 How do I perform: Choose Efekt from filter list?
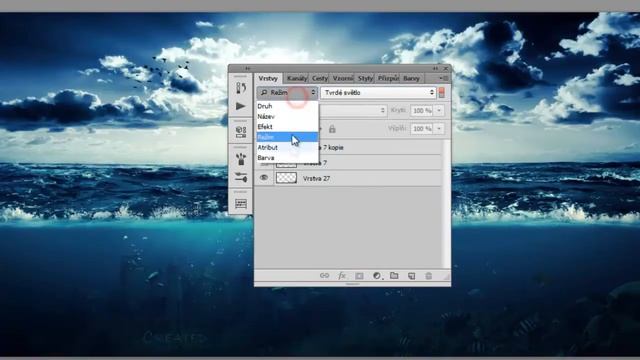(287, 127)
